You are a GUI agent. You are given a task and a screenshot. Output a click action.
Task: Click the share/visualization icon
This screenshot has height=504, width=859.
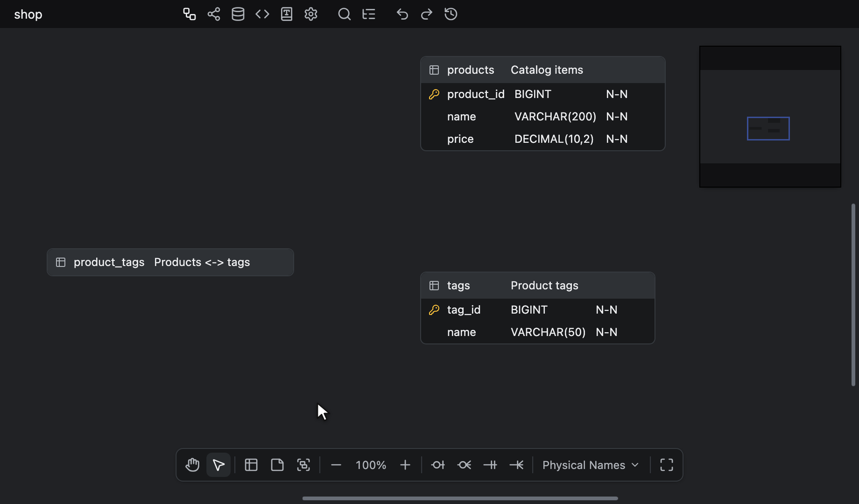(214, 14)
